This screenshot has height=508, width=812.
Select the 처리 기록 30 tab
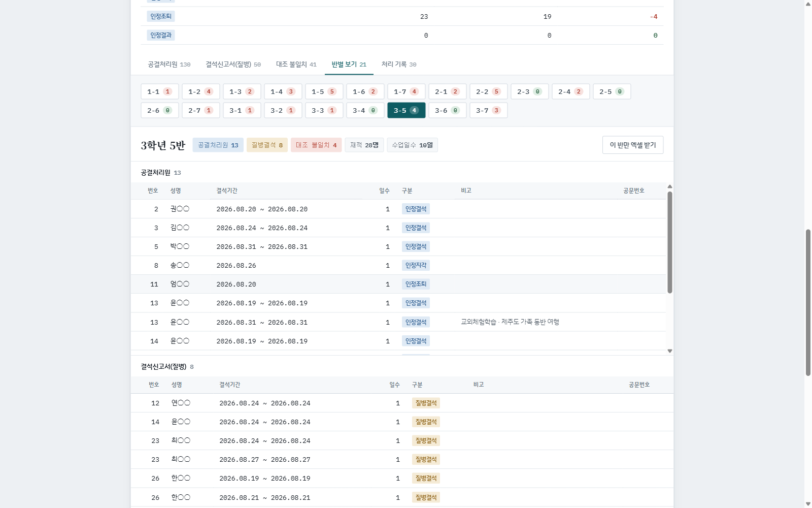point(399,65)
